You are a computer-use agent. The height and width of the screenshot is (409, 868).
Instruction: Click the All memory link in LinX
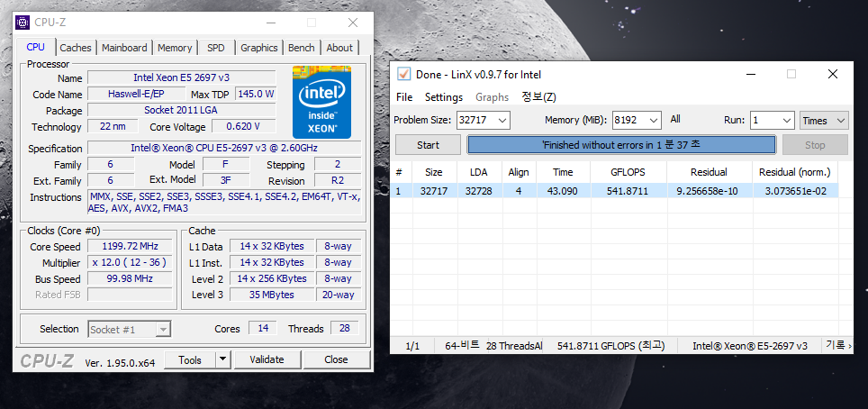pos(674,119)
